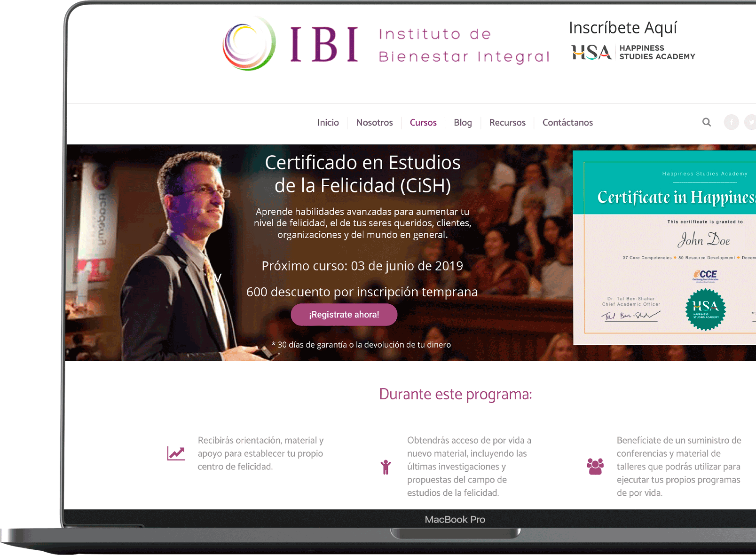Open the Contáctanos menu item

(x=567, y=123)
